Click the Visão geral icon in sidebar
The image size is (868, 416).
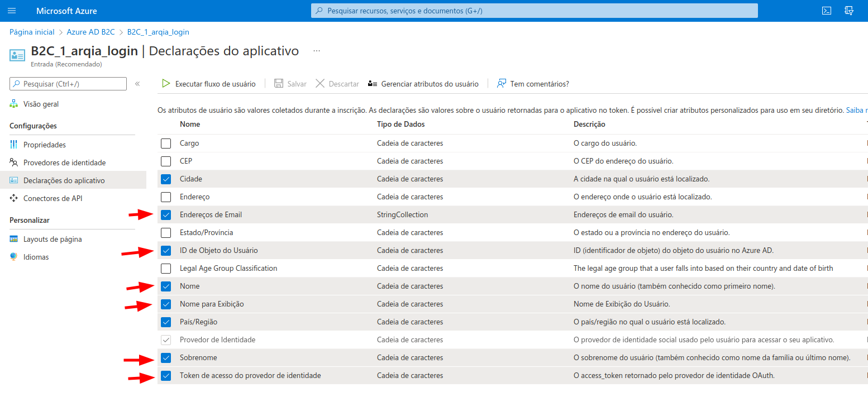click(14, 104)
